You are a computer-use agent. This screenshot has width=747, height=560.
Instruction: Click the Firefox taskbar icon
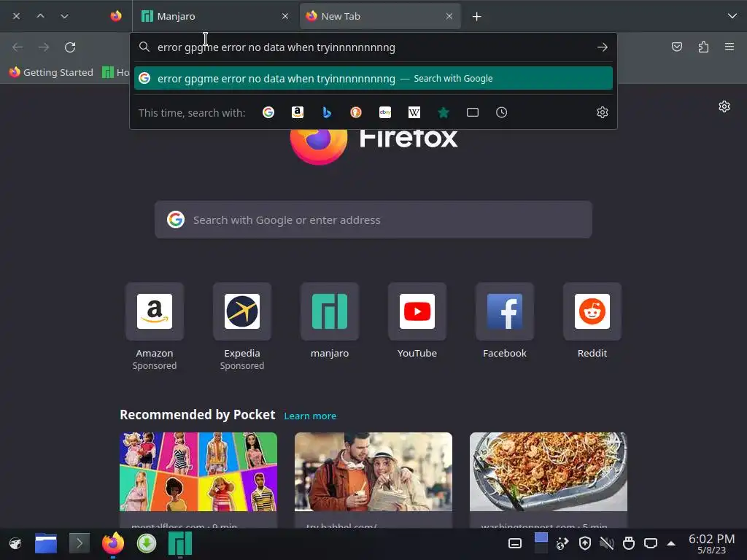[x=113, y=543]
